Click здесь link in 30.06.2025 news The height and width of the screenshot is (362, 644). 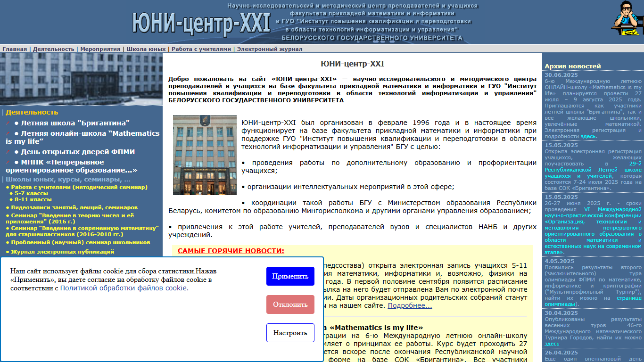(x=587, y=136)
